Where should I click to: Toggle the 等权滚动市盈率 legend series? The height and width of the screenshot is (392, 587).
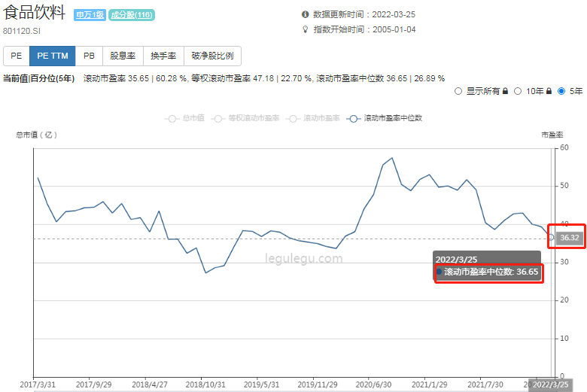[245, 118]
